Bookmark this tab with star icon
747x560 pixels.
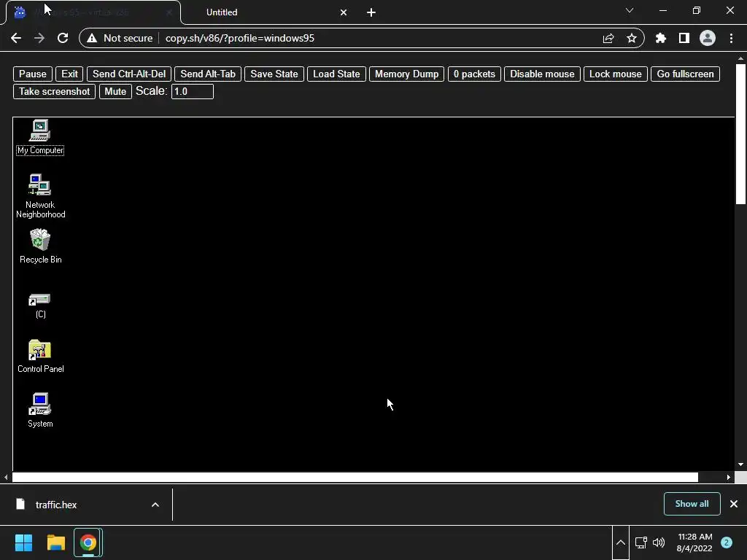(x=632, y=38)
